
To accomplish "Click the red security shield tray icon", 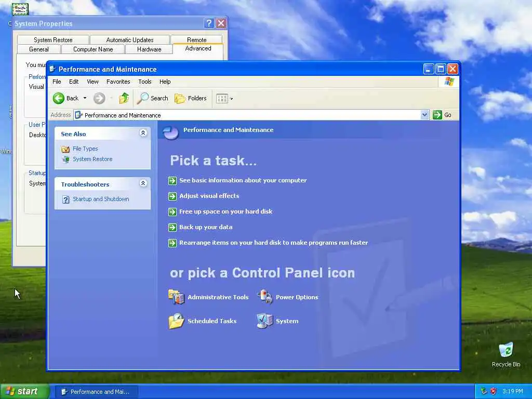I will coord(494,391).
